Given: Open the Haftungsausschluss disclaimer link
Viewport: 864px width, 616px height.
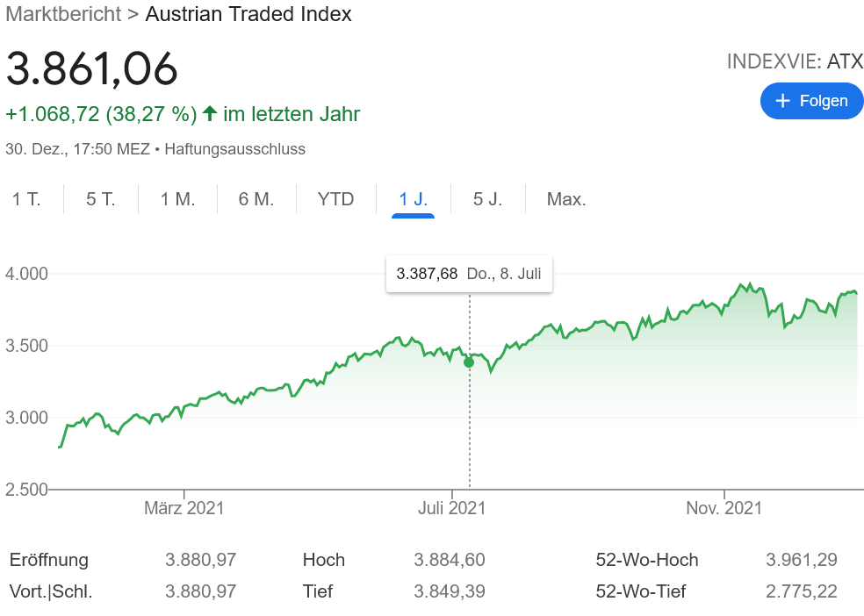Looking at the screenshot, I should tap(234, 149).
